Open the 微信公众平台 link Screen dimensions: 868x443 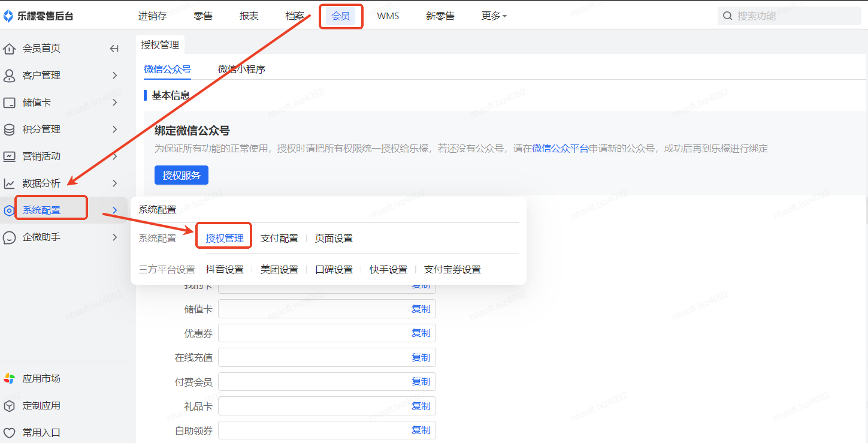click(560, 148)
